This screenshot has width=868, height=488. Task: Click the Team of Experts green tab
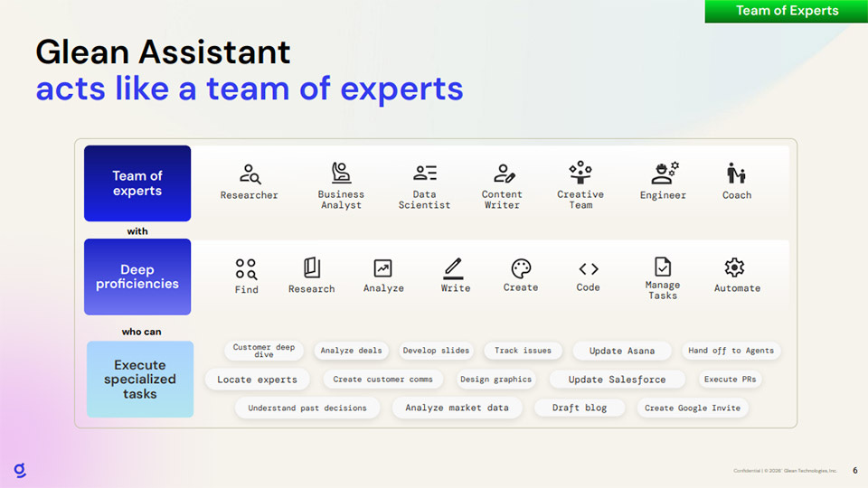tap(786, 11)
